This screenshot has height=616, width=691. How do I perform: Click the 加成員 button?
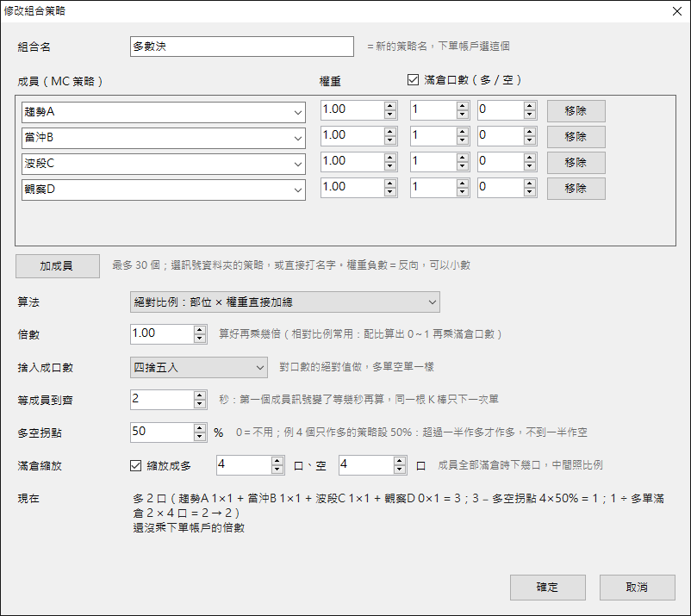(57, 265)
